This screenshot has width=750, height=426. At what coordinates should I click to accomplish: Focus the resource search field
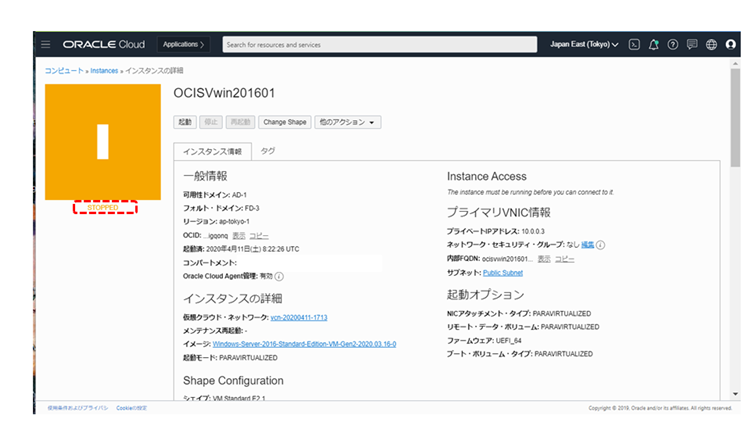click(380, 44)
